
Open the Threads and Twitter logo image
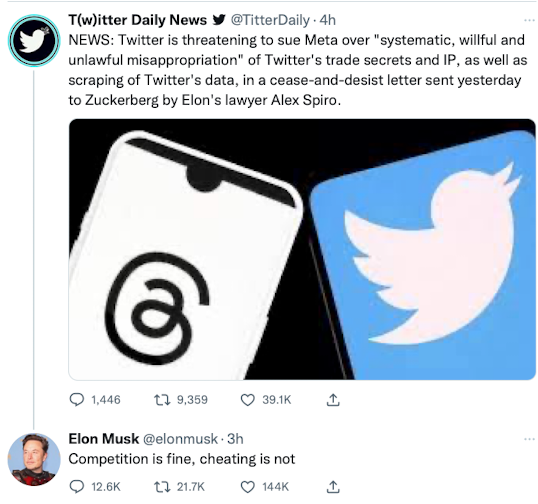coord(302,249)
